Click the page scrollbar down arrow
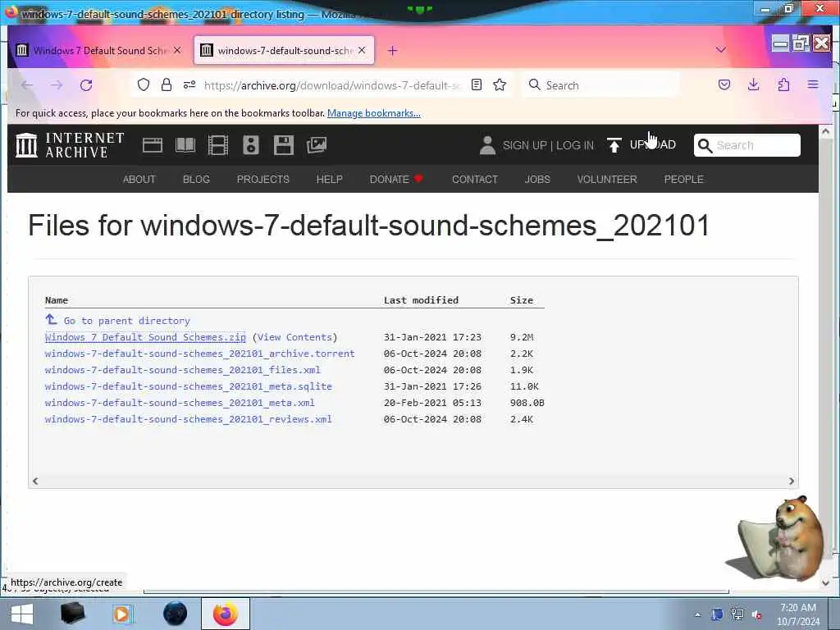This screenshot has width=840, height=630. coord(825,582)
